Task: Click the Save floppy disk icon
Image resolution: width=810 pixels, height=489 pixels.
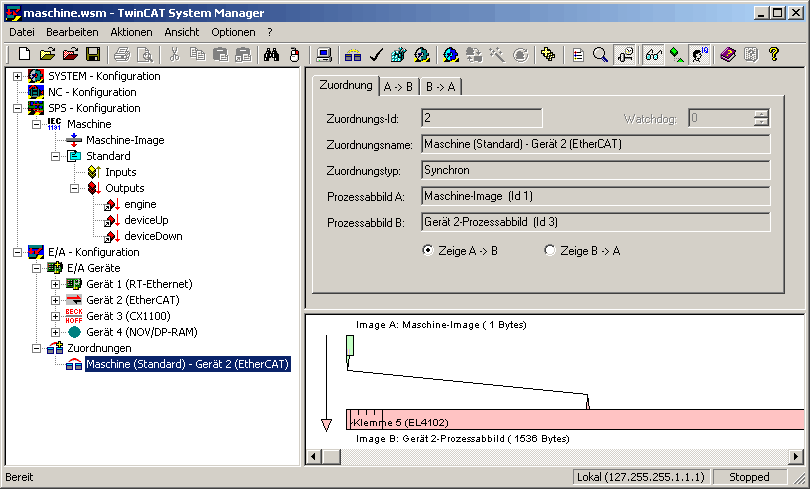Action: 93,54
